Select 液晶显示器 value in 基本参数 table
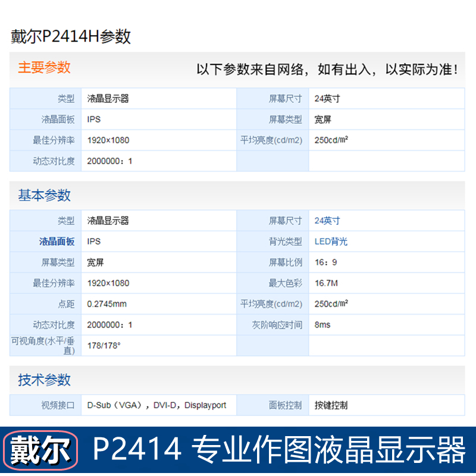476x476 pixels. pos(108,221)
